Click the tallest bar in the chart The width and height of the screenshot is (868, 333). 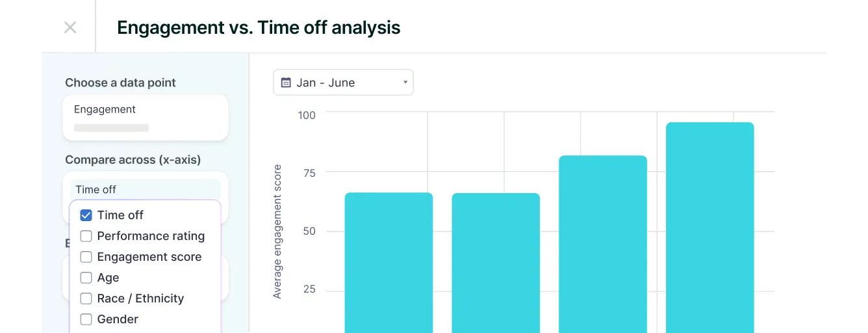click(x=710, y=228)
